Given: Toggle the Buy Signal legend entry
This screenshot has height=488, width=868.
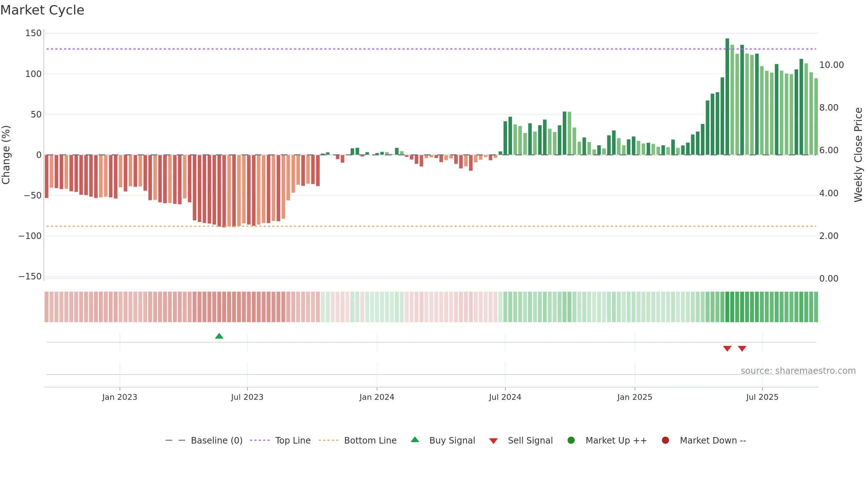Looking at the screenshot, I should (443, 440).
